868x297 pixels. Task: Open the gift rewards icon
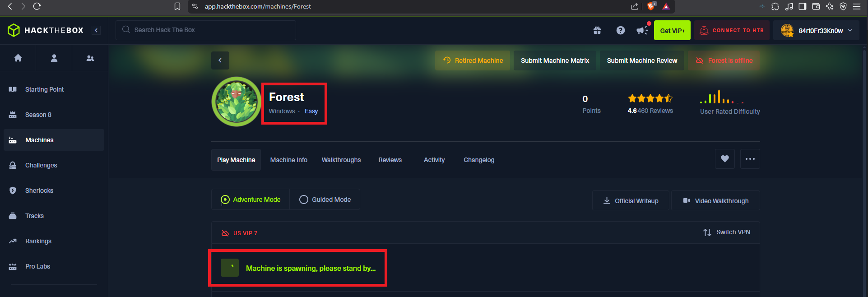point(597,30)
